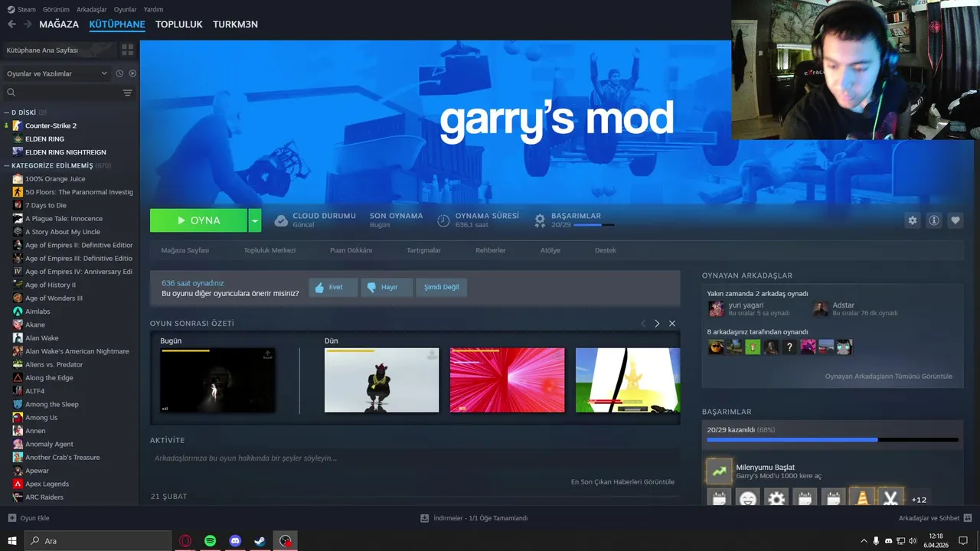Image resolution: width=980 pixels, height=551 pixels.
Task: Open advanced library filter options icon
Action: click(x=127, y=93)
